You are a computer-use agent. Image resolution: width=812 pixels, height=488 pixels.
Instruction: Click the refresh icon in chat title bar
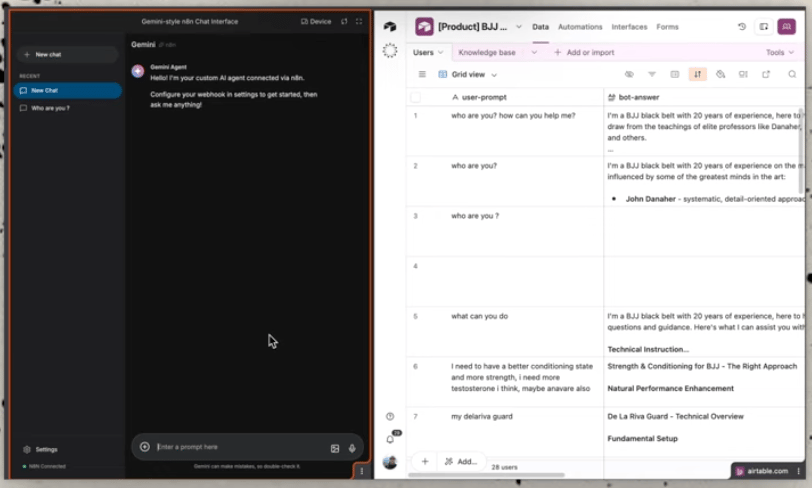tap(344, 21)
